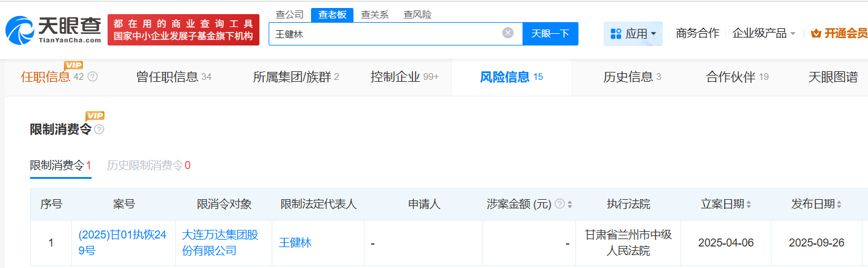
Task: Select the 查风险 search tab
Action: pyautogui.click(x=417, y=14)
